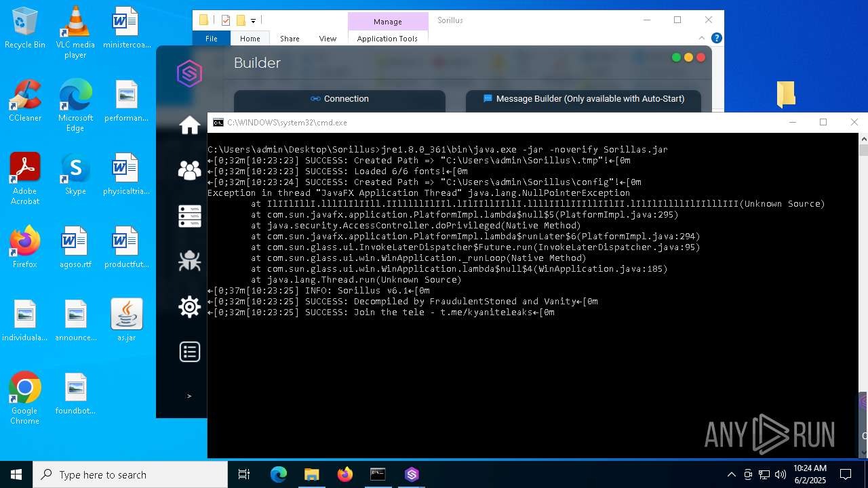Select the CCleaner desktop icon
The width and height of the screenshot is (868, 488).
(25, 102)
